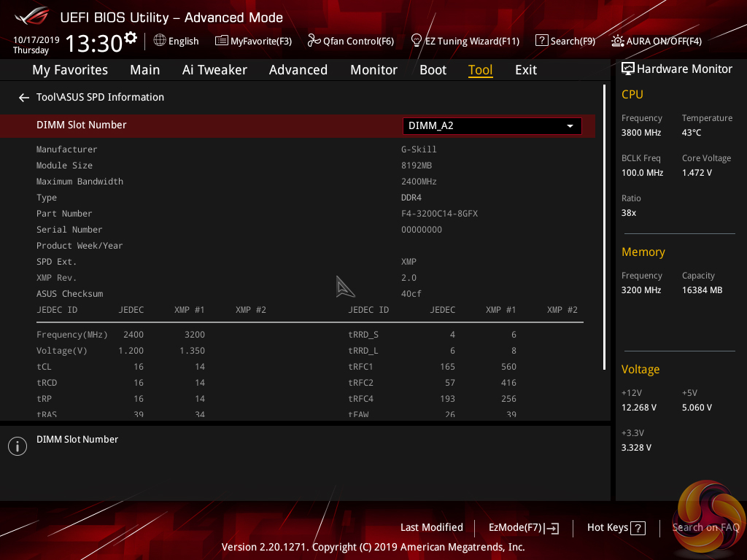Click the globe language icon
747x560 pixels.
click(x=160, y=41)
